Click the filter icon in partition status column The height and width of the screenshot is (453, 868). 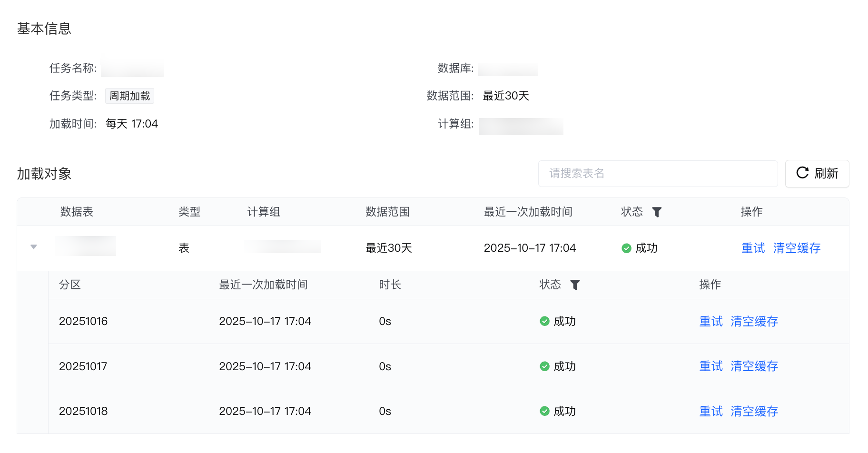(x=575, y=285)
